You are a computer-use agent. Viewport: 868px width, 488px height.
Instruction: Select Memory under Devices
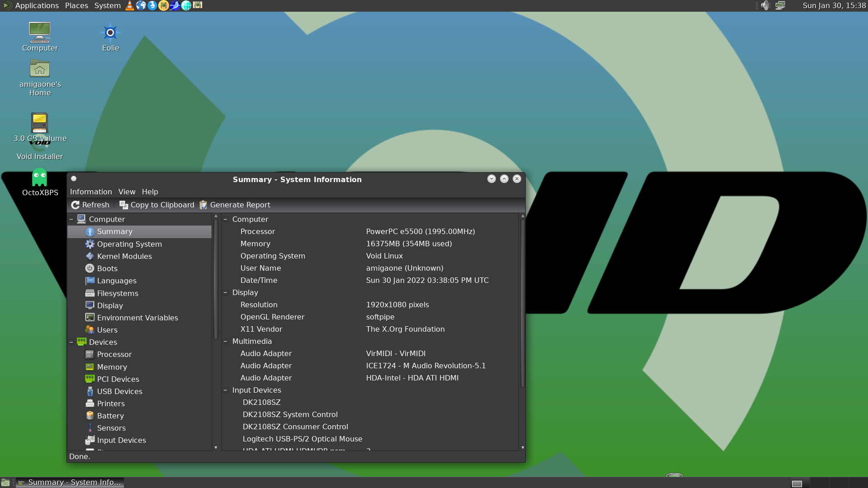pyautogui.click(x=139, y=367)
